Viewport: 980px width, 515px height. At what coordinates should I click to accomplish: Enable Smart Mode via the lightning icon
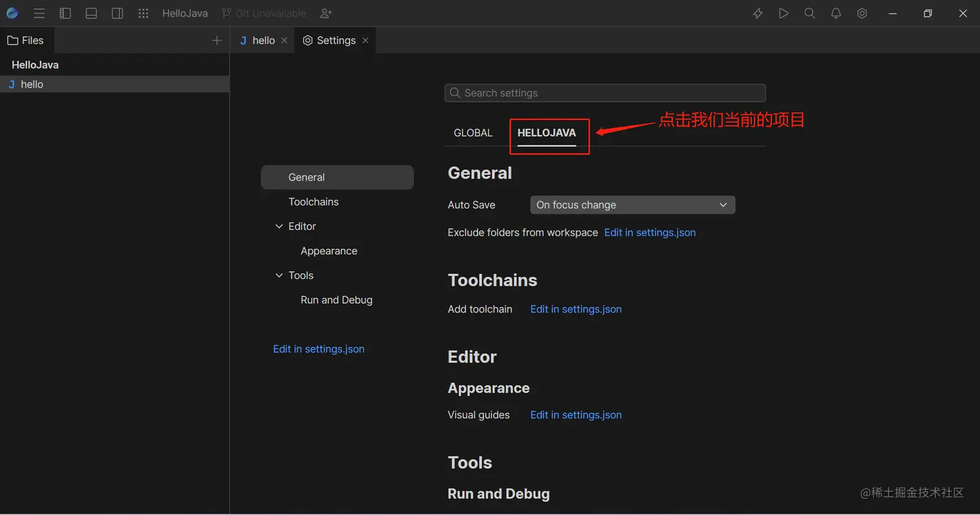pos(757,13)
